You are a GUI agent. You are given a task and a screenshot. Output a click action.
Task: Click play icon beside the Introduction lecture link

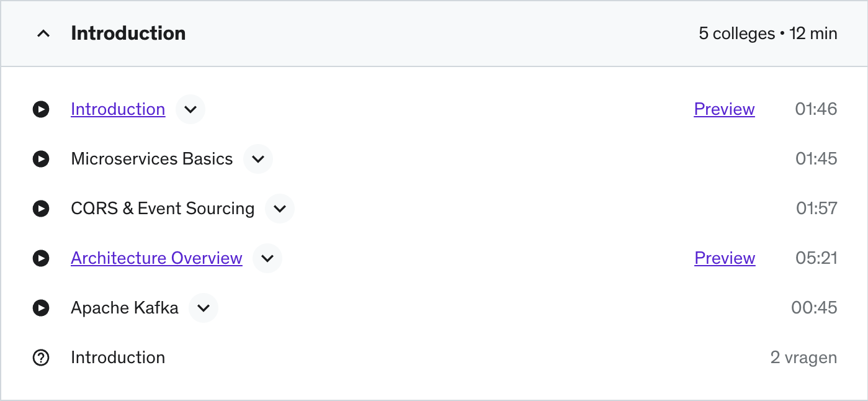(41, 109)
